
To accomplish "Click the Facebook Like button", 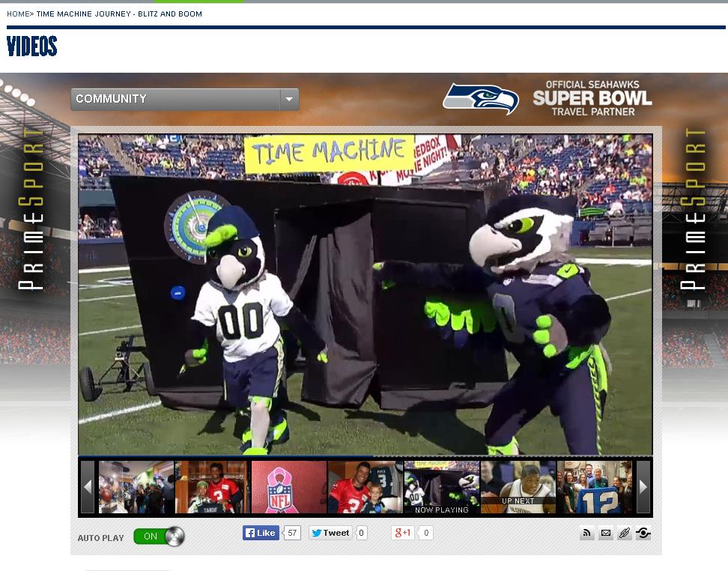I will tap(261, 533).
